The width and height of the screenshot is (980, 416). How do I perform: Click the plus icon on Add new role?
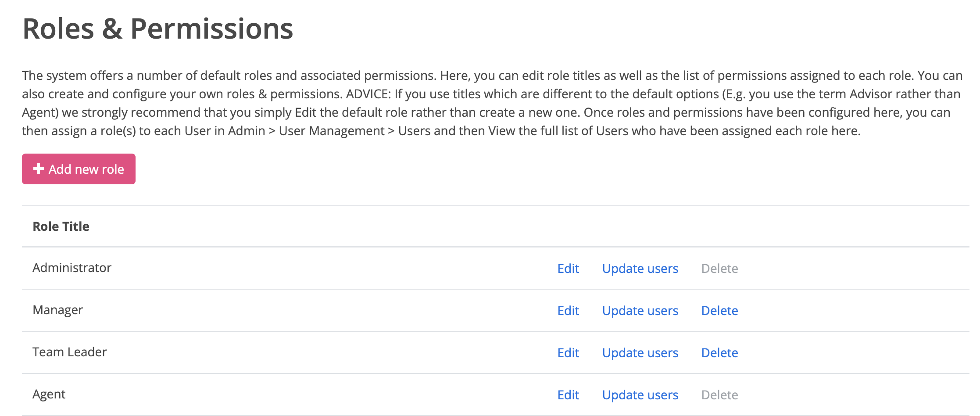pyautogui.click(x=39, y=169)
